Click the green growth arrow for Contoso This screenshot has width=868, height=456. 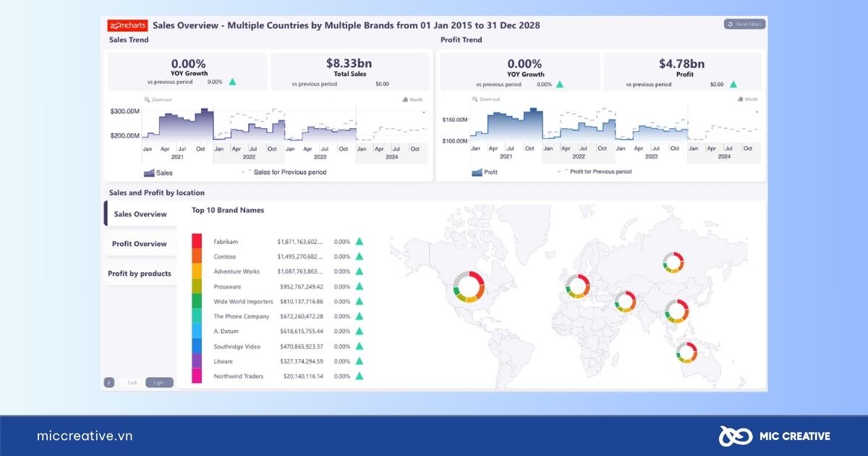359,256
